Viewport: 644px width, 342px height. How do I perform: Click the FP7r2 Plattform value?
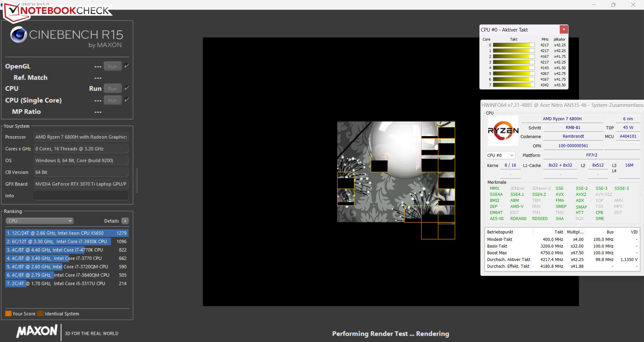pos(592,155)
